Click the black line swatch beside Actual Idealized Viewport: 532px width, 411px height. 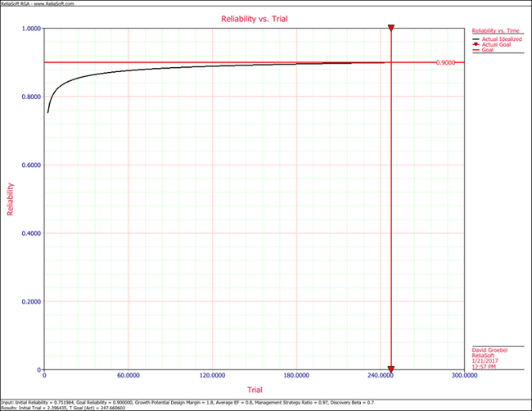pos(476,39)
